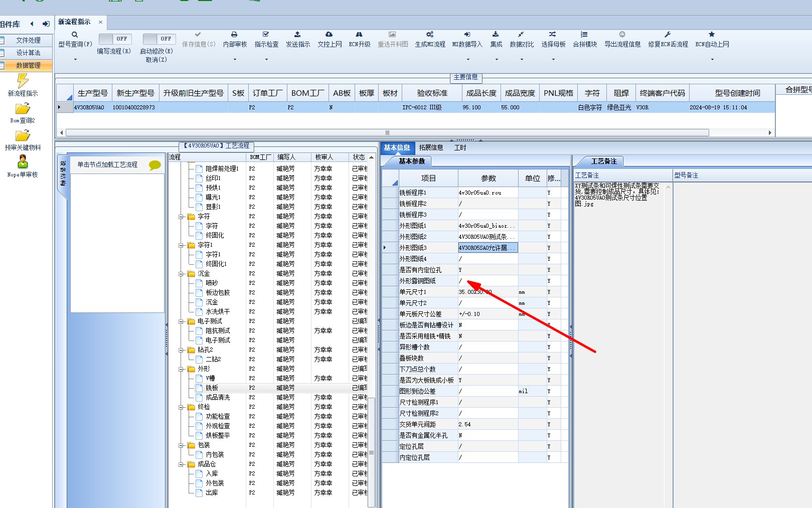Click the 外形图纸3 parameter cell
This screenshot has width=812, height=508.
[488, 248]
